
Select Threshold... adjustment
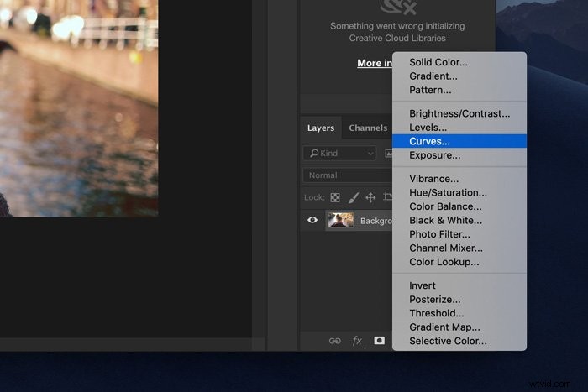coord(459,313)
